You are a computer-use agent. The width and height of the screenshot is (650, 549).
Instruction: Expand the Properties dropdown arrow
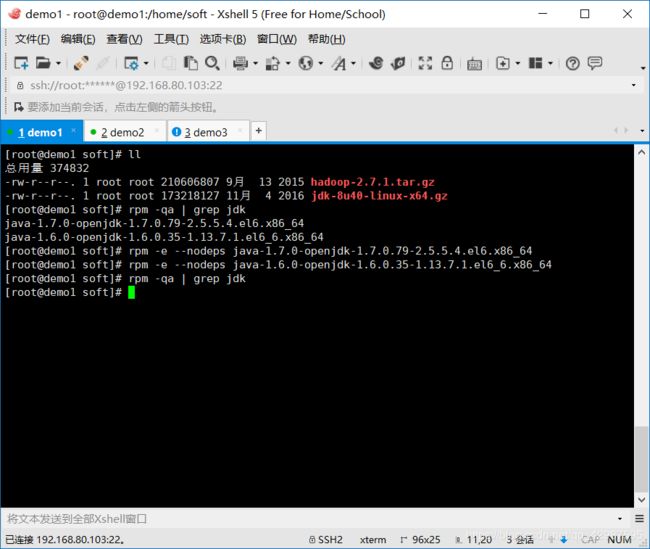146,63
